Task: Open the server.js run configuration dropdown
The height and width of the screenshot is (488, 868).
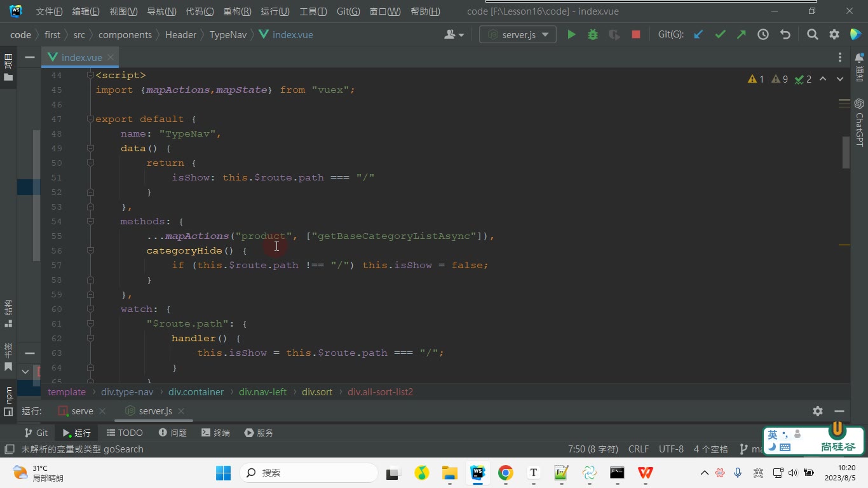Action: tap(518, 35)
